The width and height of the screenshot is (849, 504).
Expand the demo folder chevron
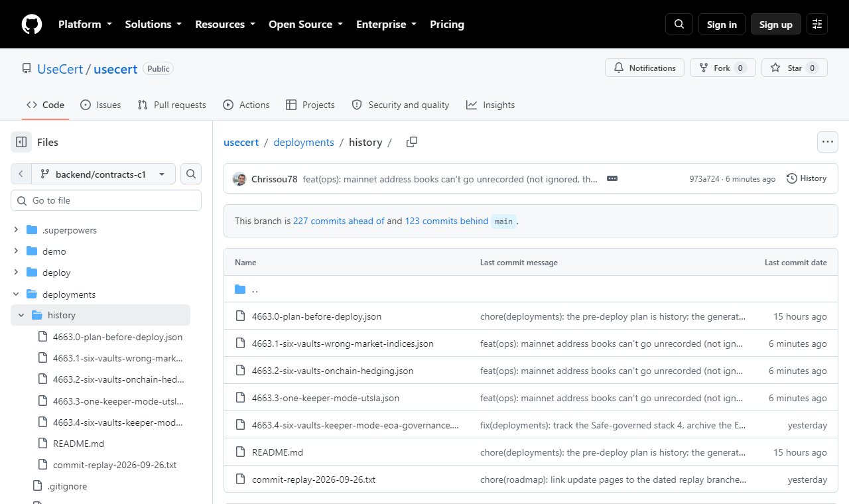coord(16,251)
